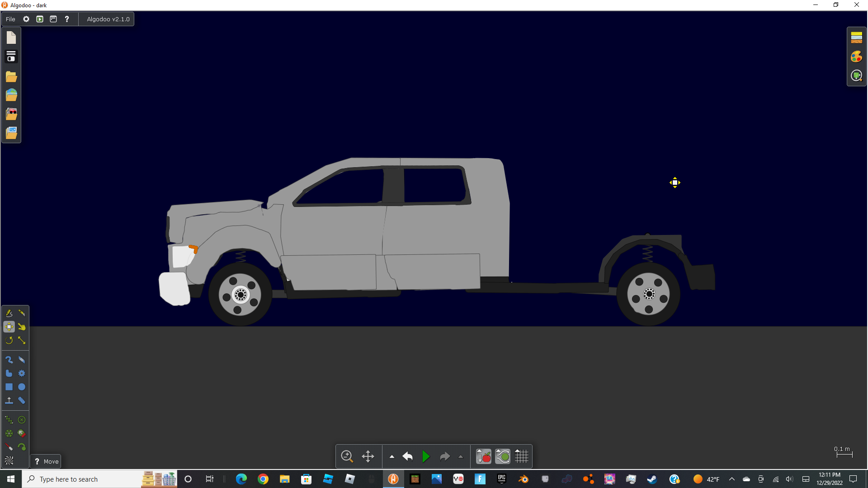Open the folder icon with red sunglasses

pyautogui.click(x=11, y=114)
